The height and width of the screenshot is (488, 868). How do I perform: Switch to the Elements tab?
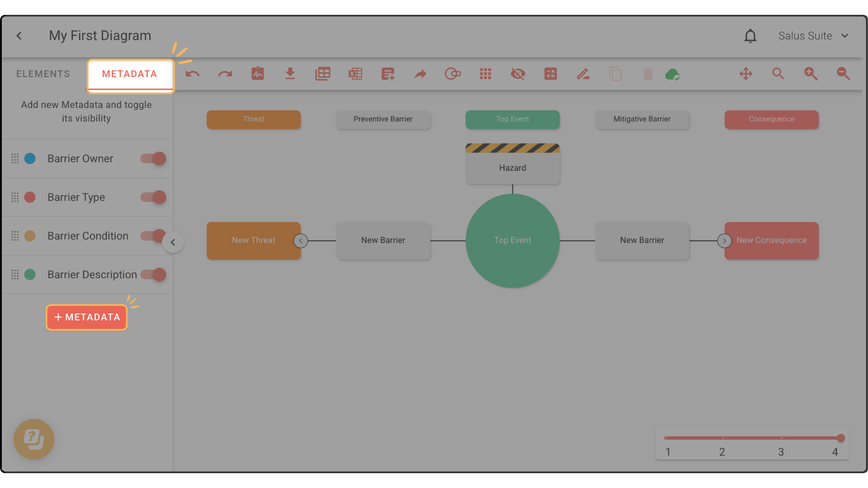[x=43, y=74]
